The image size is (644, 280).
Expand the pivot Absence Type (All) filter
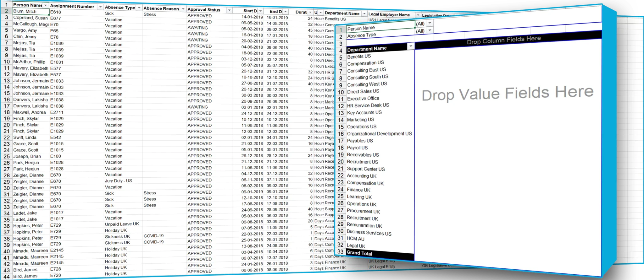(x=430, y=31)
